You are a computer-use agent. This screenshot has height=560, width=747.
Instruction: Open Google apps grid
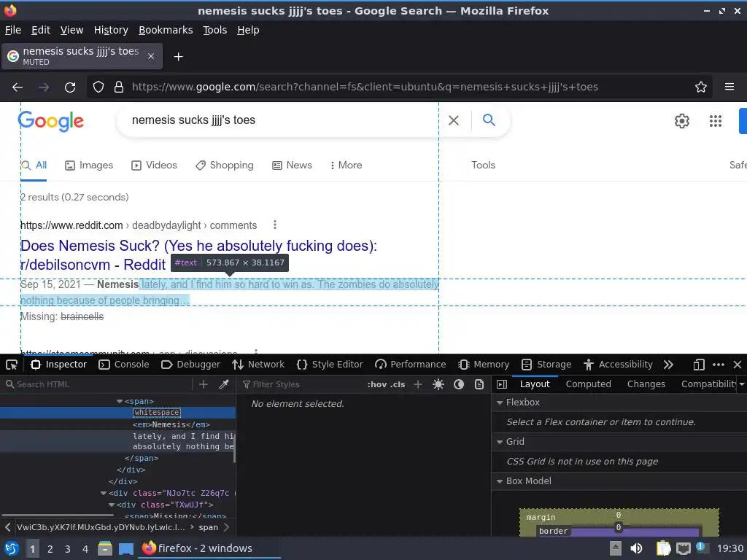tap(716, 121)
